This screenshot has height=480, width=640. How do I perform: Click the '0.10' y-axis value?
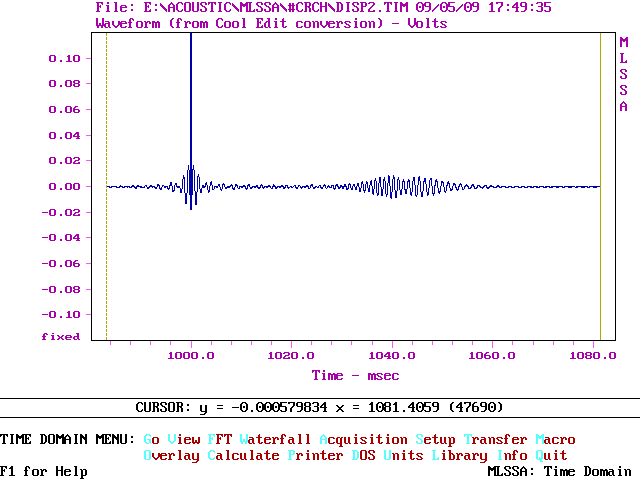pos(64,59)
